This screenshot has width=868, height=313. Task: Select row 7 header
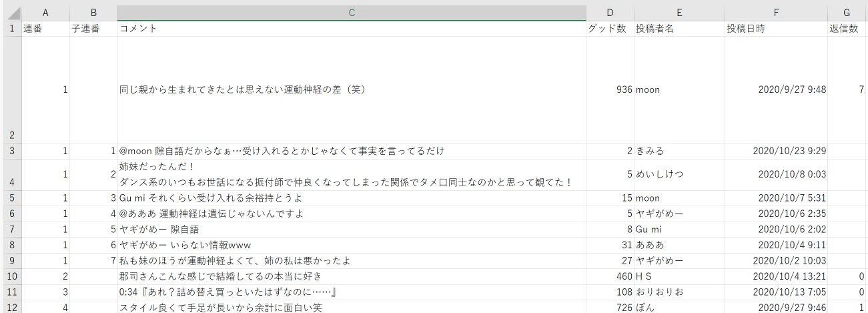click(x=11, y=230)
